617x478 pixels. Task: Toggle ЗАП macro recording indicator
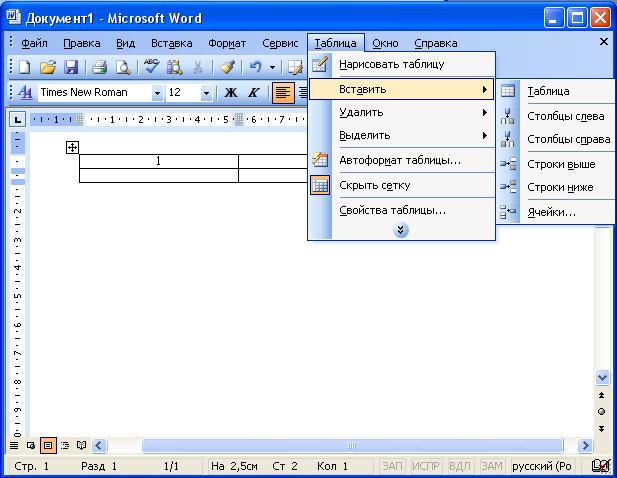392,466
